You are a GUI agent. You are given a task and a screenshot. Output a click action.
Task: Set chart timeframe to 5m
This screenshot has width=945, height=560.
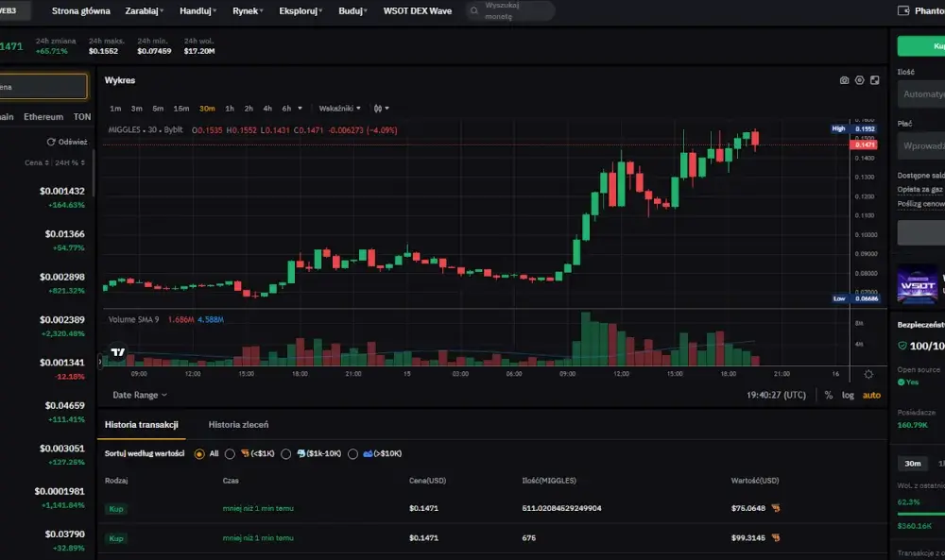[158, 109]
